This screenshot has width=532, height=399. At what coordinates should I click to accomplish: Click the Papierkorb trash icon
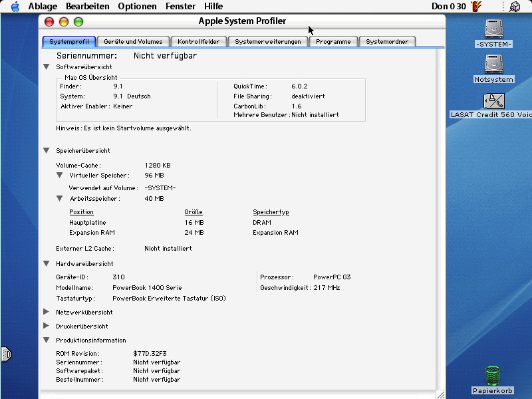(x=492, y=376)
